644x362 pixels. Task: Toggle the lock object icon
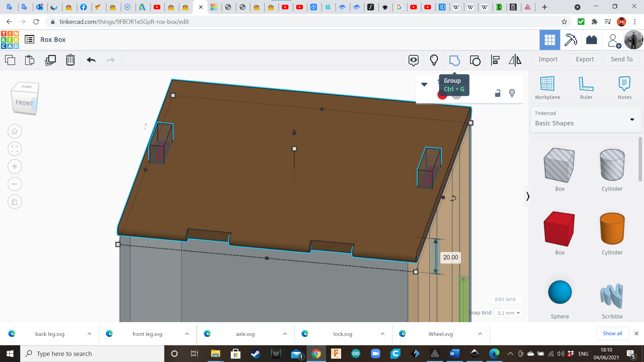pyautogui.click(x=498, y=93)
